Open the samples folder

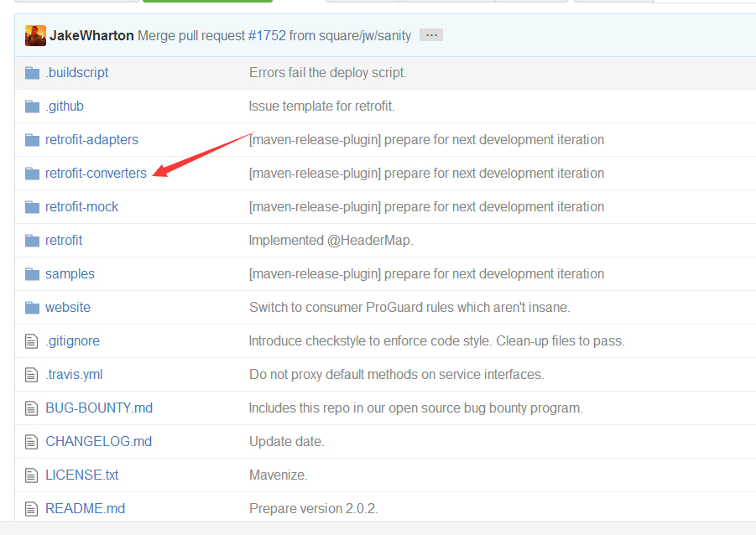point(70,273)
